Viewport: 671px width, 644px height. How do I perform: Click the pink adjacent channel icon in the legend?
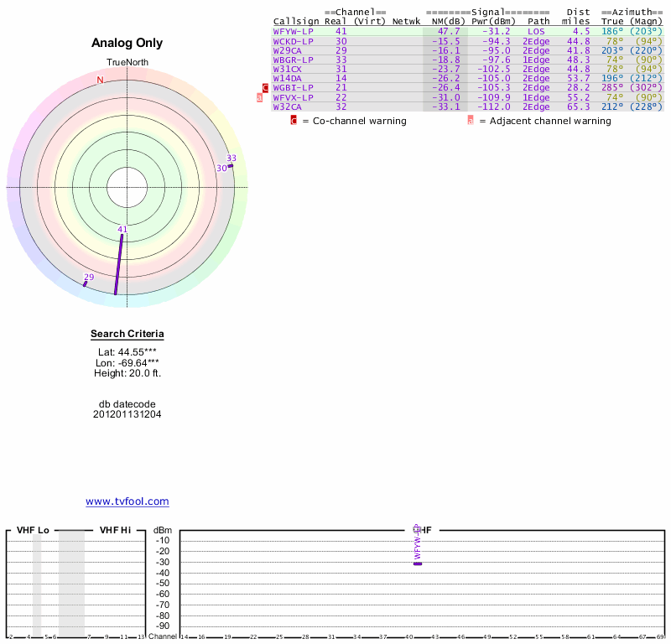(x=471, y=121)
